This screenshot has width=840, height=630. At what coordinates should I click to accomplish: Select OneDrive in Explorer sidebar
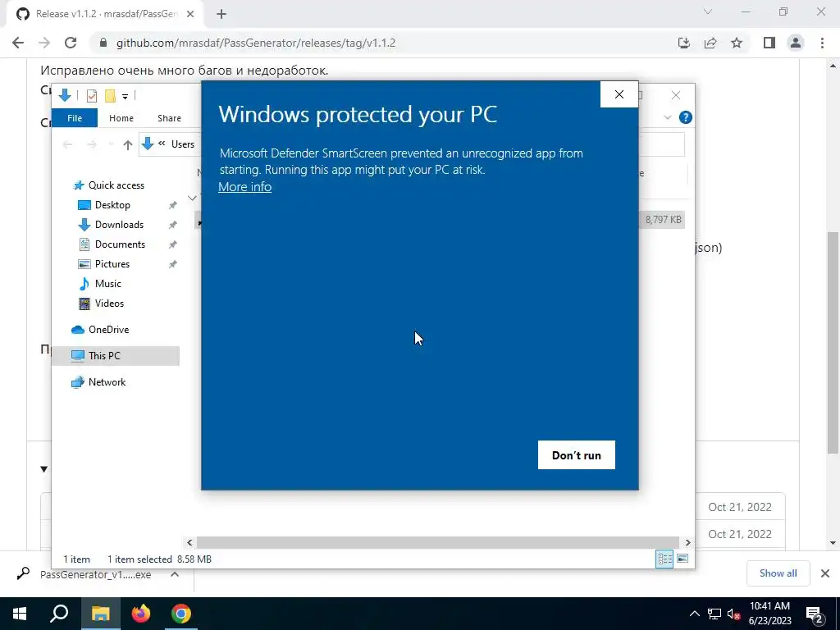point(108,330)
